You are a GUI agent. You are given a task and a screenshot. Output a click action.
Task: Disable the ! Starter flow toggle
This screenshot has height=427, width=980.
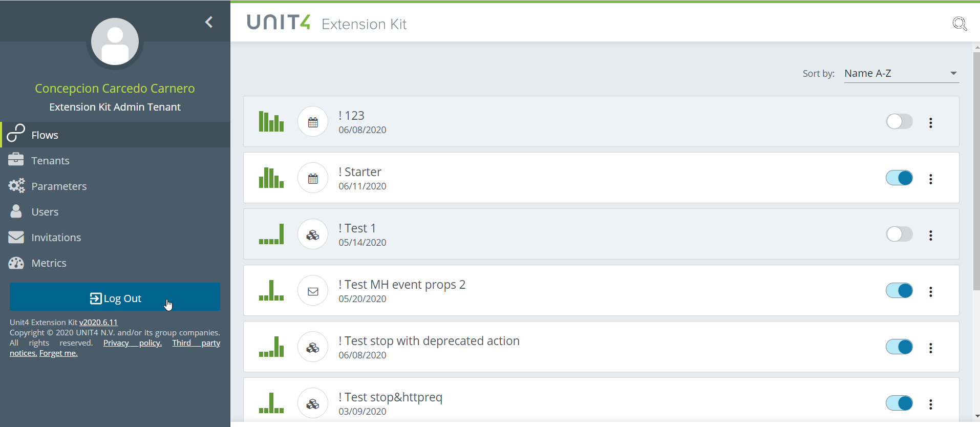click(899, 178)
